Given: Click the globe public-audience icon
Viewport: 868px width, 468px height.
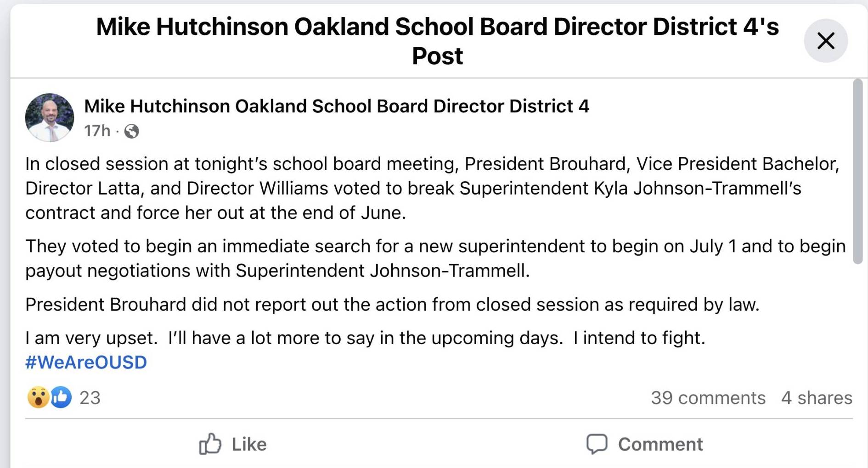Looking at the screenshot, I should 132,131.
